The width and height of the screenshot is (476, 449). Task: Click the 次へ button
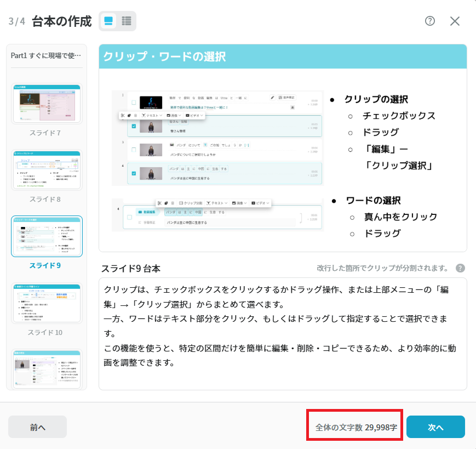(x=435, y=427)
